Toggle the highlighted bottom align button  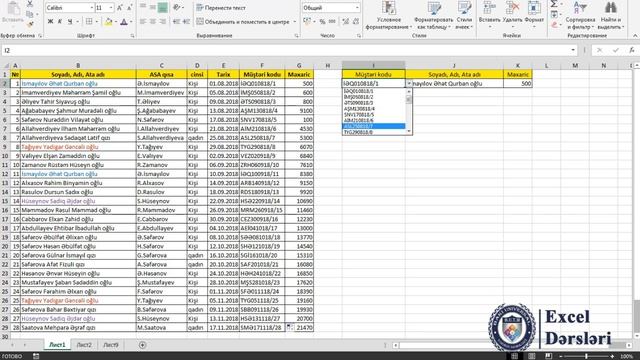click(162, 7)
